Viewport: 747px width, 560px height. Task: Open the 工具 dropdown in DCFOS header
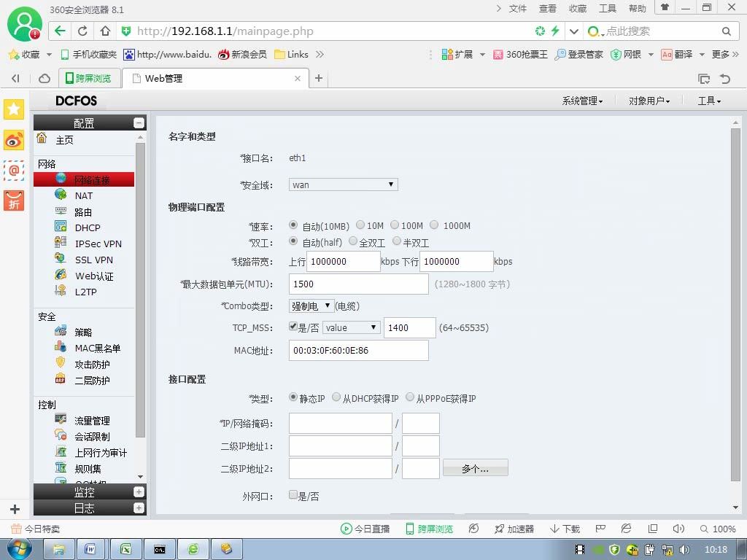709,101
